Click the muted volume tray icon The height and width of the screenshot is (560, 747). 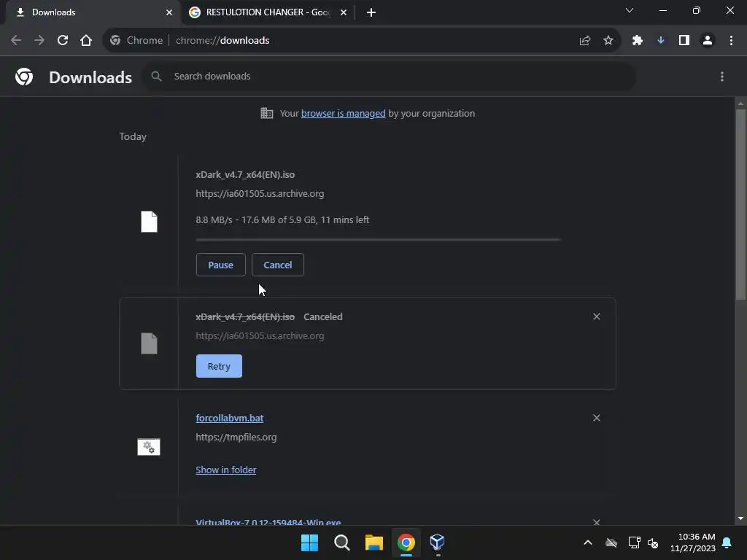pyautogui.click(x=653, y=542)
